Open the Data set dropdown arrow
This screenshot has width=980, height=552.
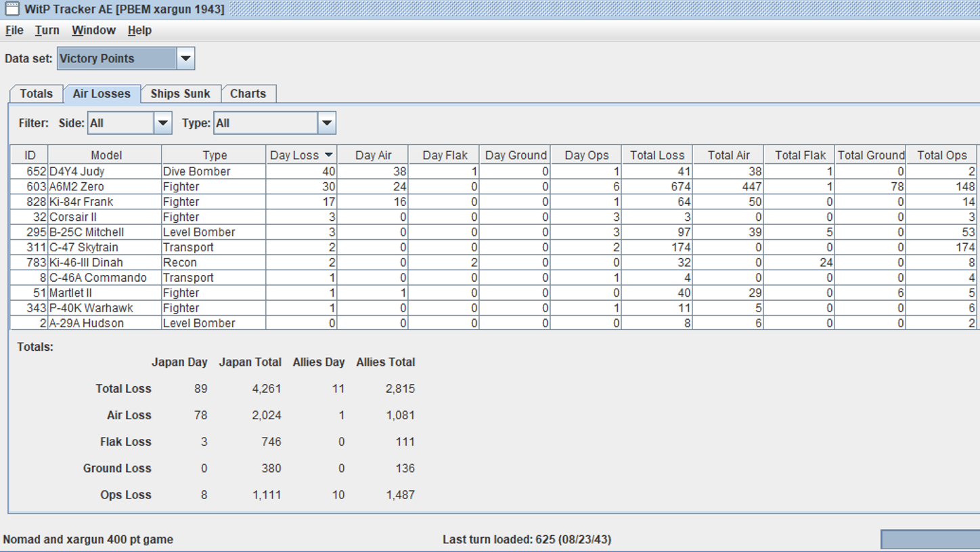click(185, 58)
